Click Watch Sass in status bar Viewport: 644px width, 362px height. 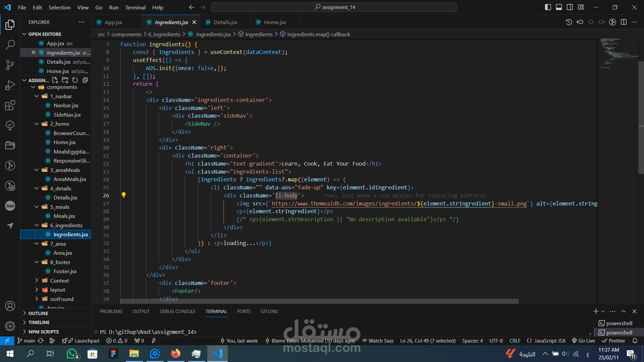click(x=377, y=341)
